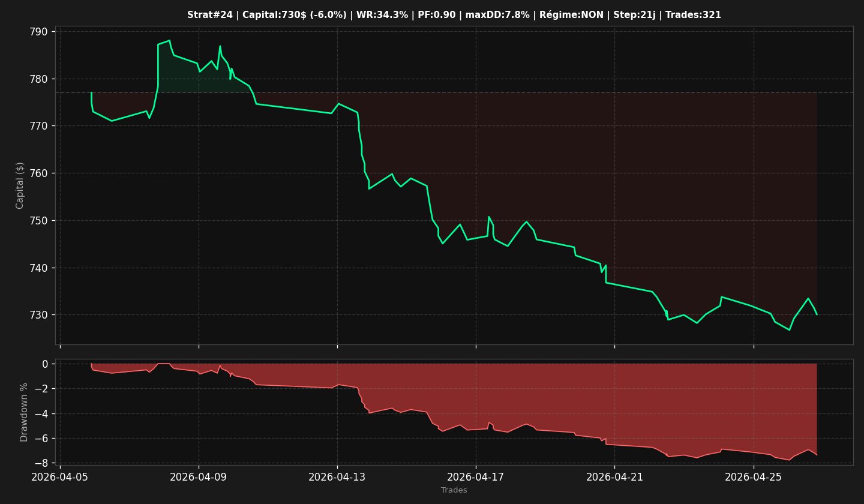The height and width of the screenshot is (504, 864).
Task: Click the 790 tick on capital axis
Action: coord(40,32)
